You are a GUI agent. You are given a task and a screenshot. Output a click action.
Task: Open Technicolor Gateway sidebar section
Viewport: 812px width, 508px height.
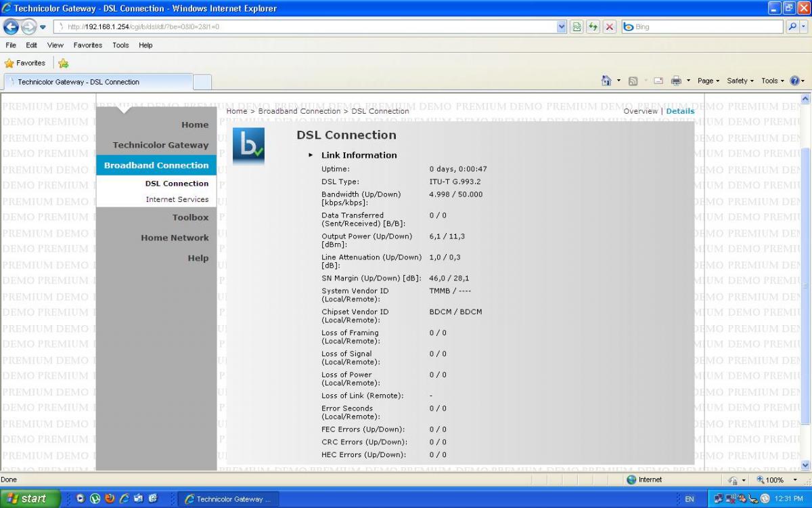click(160, 145)
